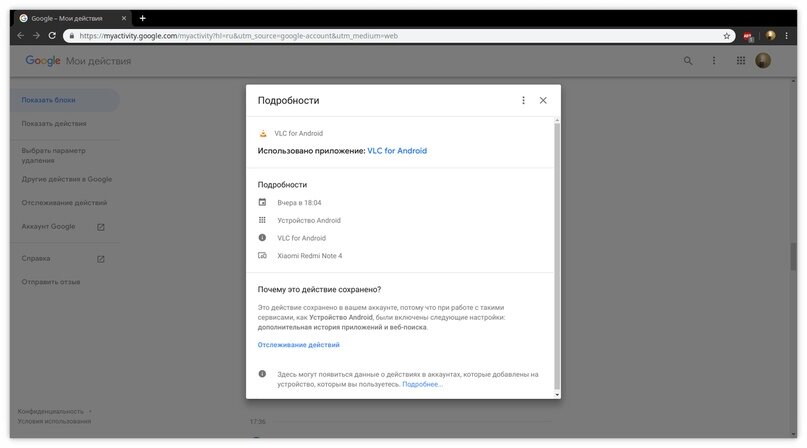Click the browser forward arrow
Viewport: 807px width, 448px height.
click(x=36, y=36)
